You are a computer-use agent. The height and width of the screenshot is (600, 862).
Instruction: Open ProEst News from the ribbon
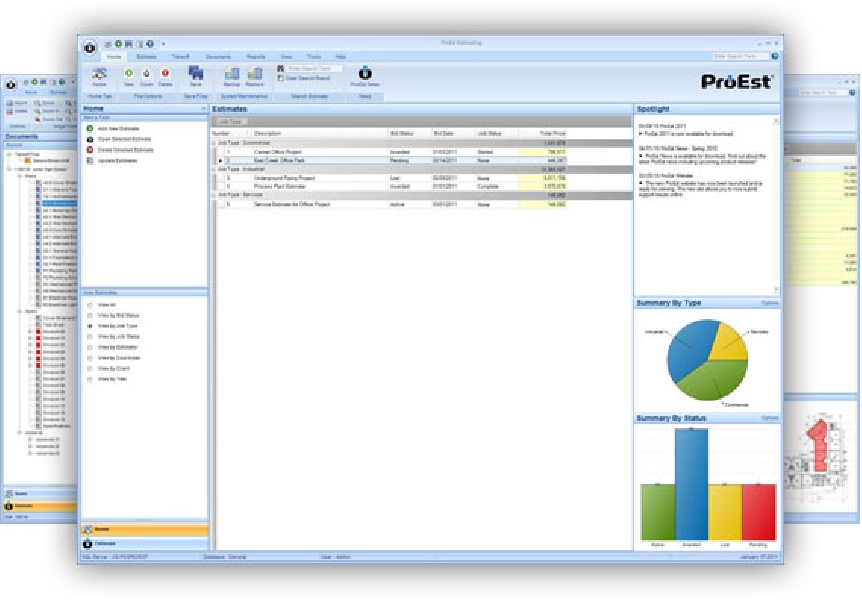(364, 76)
